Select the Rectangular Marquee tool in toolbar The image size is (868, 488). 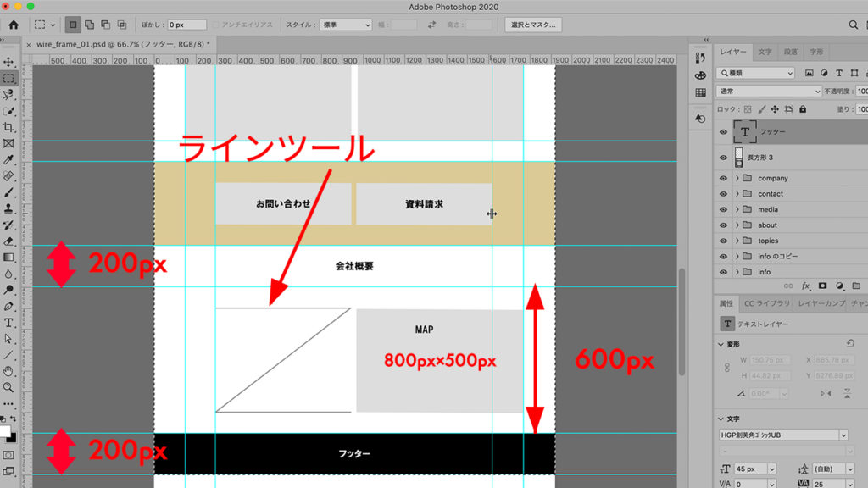click(x=8, y=79)
